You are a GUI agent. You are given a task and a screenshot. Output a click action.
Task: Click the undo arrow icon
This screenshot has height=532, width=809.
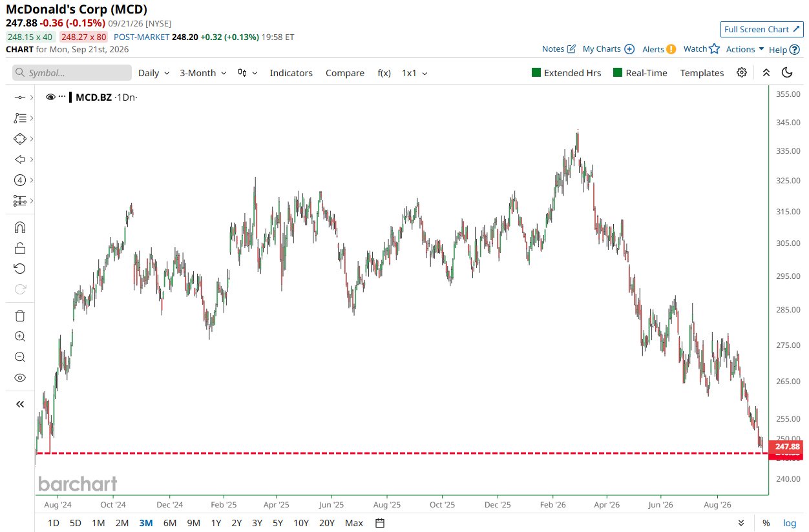pyautogui.click(x=19, y=269)
